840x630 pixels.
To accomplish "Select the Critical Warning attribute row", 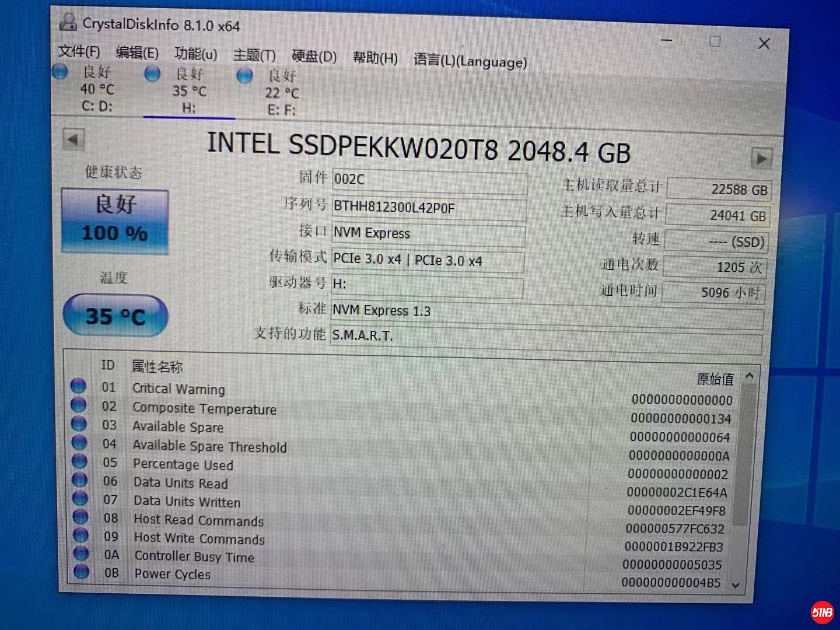I will (x=402, y=394).
